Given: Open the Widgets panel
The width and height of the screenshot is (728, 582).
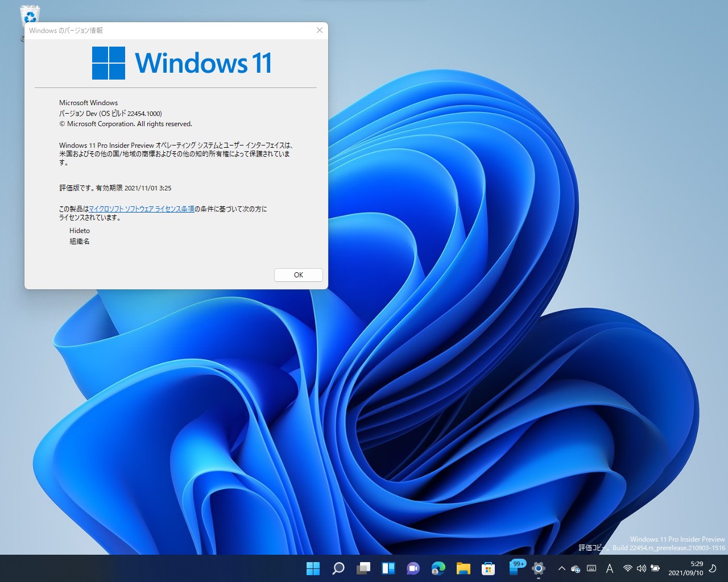Looking at the screenshot, I should (x=388, y=568).
